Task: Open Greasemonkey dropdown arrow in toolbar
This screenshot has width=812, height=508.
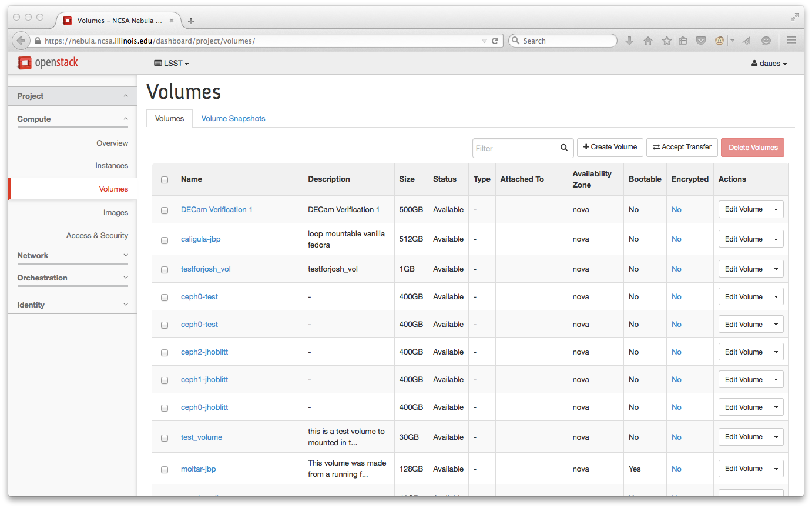Action: pyautogui.click(x=732, y=41)
